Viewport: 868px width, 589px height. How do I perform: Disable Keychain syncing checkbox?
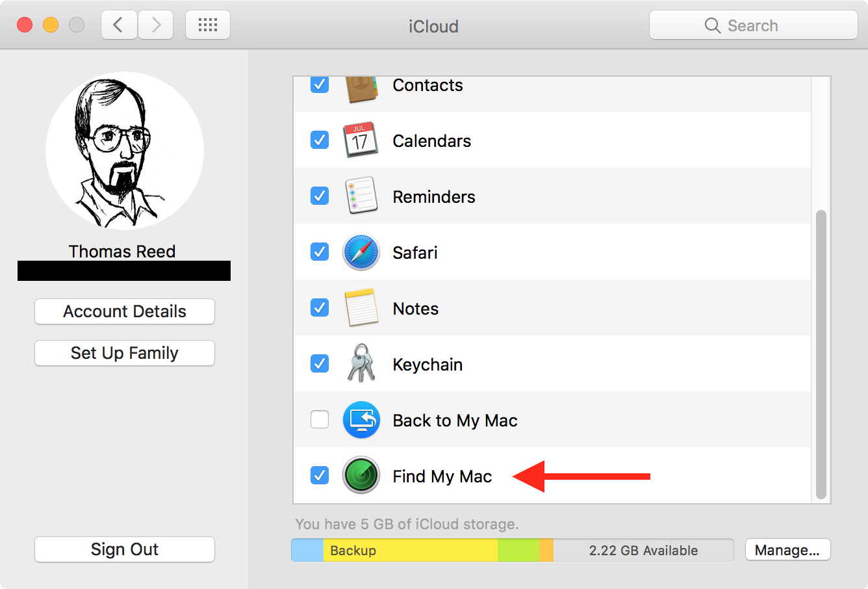point(320,364)
